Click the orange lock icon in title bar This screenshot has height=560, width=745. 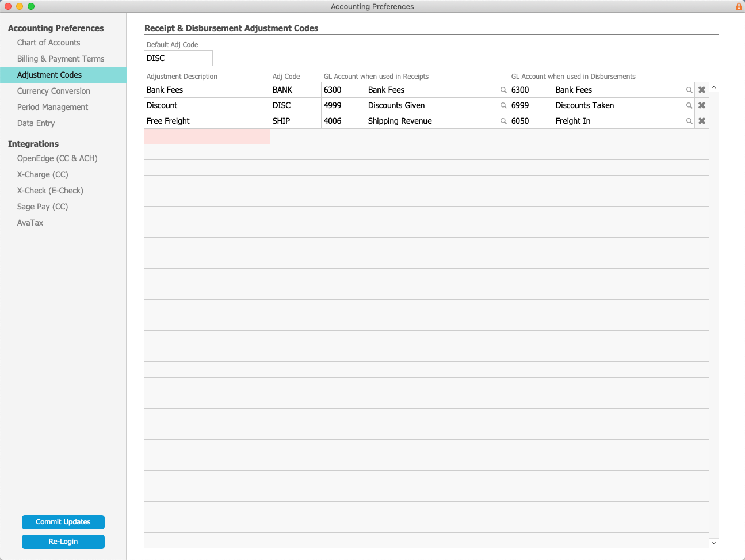(x=739, y=6)
